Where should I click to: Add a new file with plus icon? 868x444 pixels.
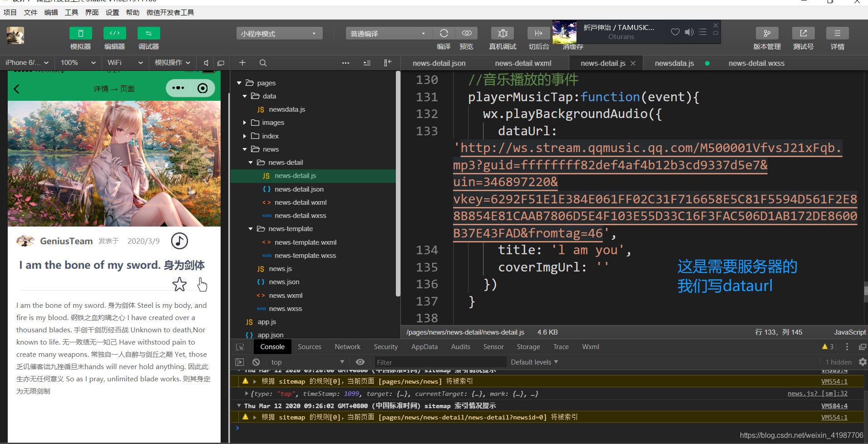tap(242, 63)
